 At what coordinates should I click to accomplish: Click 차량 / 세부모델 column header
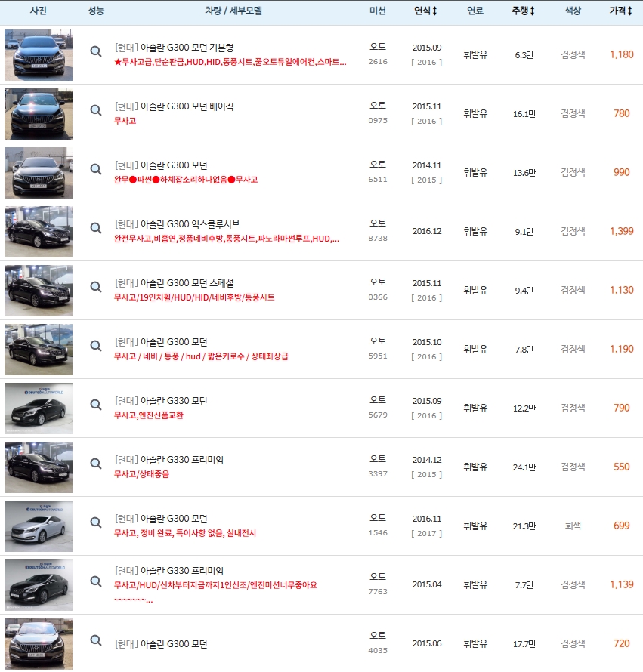(x=233, y=11)
